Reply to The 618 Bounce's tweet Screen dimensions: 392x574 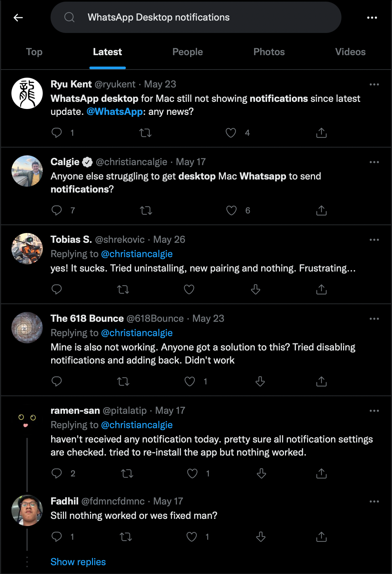pos(57,381)
